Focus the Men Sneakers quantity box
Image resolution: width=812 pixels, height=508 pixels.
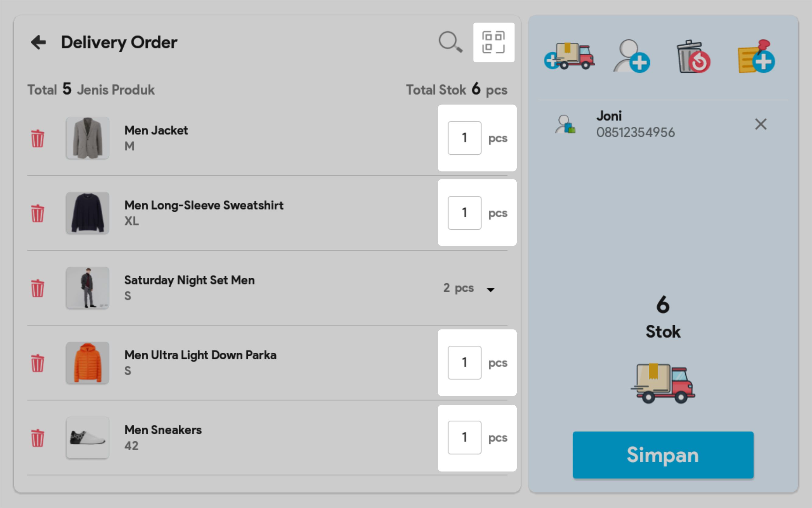[x=464, y=437]
